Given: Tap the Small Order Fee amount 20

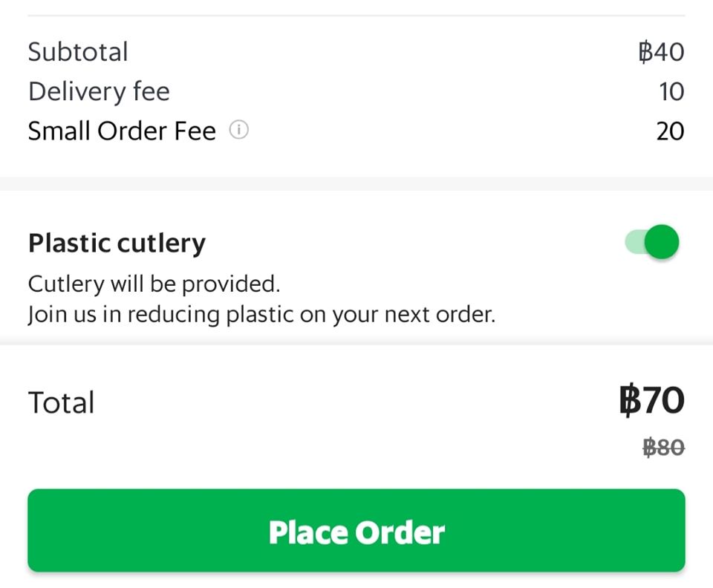Looking at the screenshot, I should (x=670, y=131).
